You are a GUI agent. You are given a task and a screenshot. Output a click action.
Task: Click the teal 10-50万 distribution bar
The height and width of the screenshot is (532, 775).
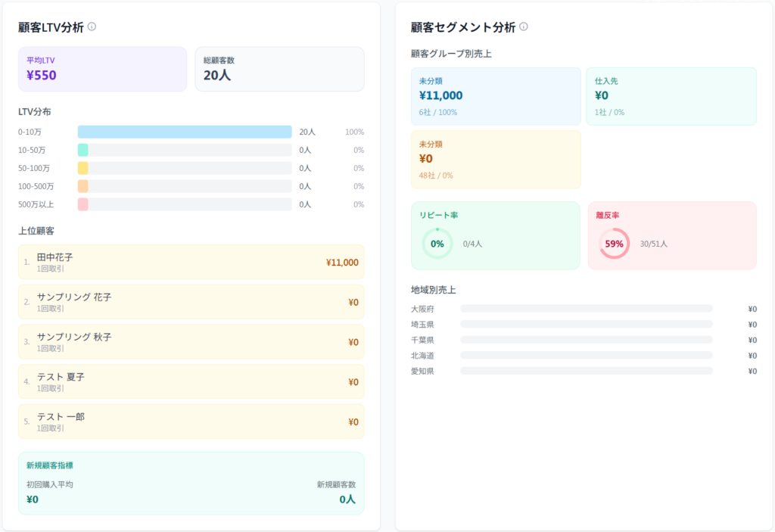coord(83,150)
